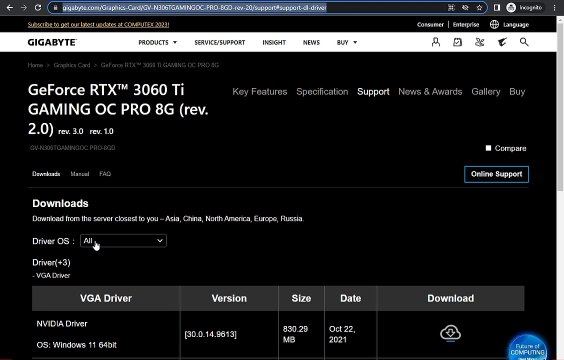Screen dimensions: 564x360
Task: Open the News & Awards tab
Action: [x=430, y=92]
